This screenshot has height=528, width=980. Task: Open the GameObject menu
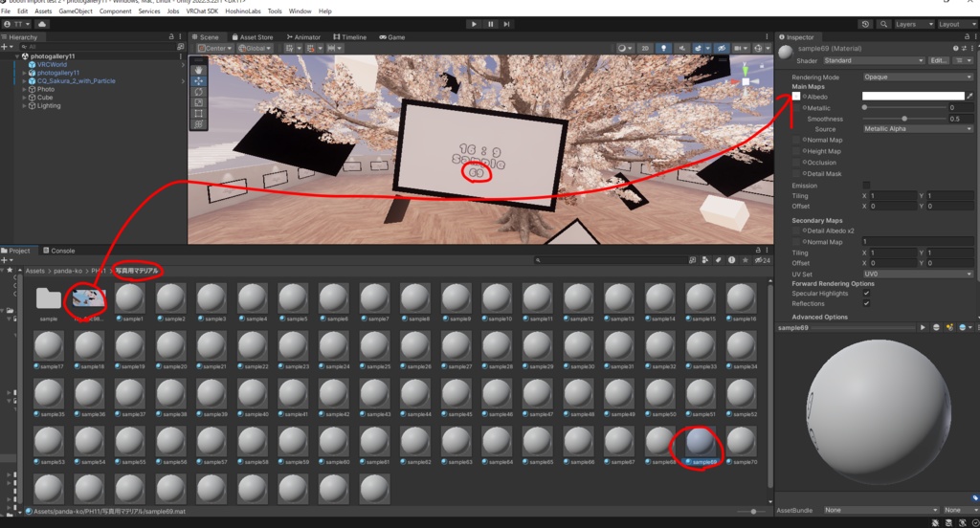pos(76,11)
